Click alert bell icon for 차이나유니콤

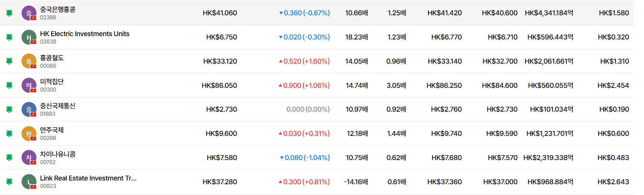[x=9, y=157]
